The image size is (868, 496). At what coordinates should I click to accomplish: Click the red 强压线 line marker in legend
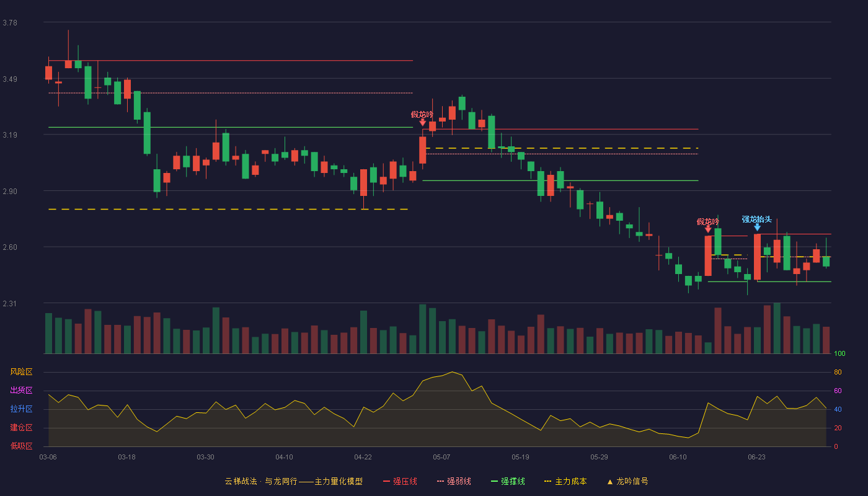tap(387, 482)
